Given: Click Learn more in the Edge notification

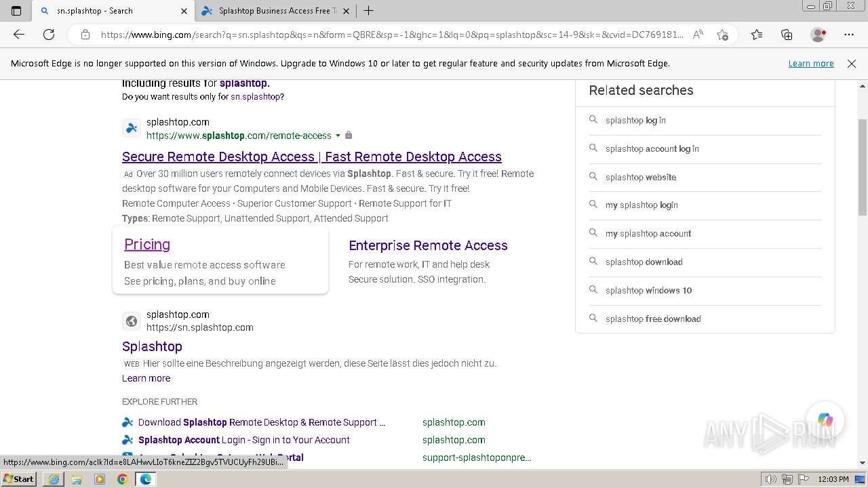Looking at the screenshot, I should 811,64.
